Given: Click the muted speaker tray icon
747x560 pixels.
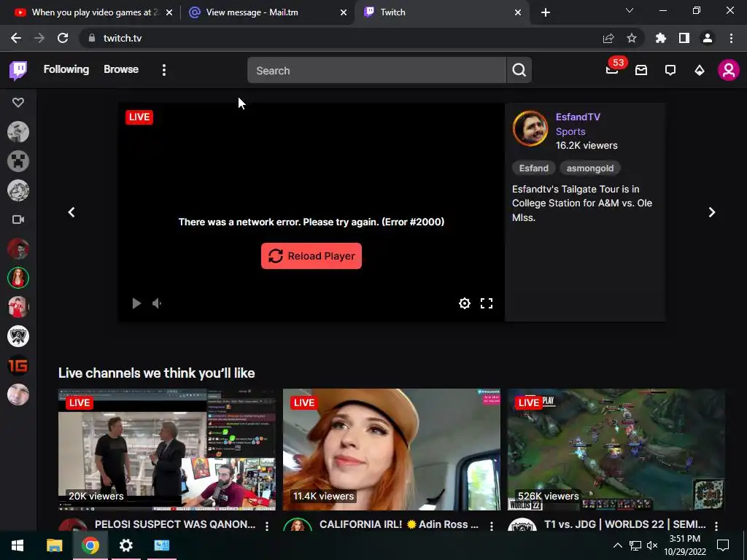Looking at the screenshot, I should pyautogui.click(x=652, y=545).
